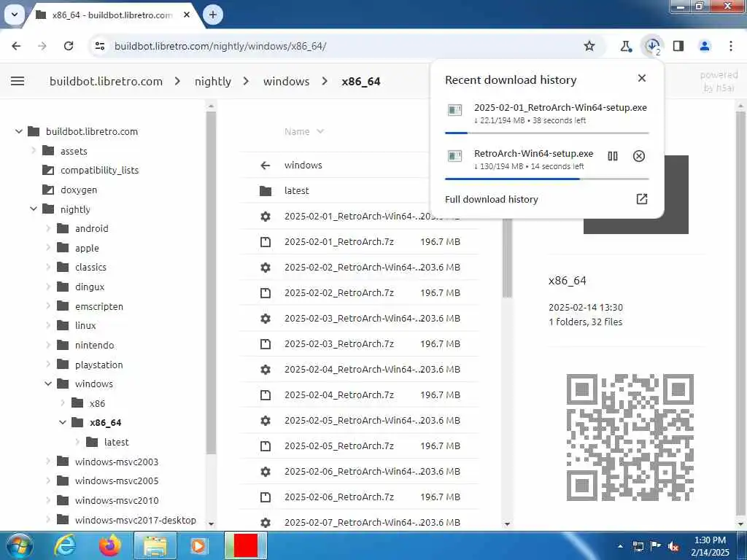Click the x86_64 breadcrumb
The image size is (747, 560).
[x=360, y=82]
